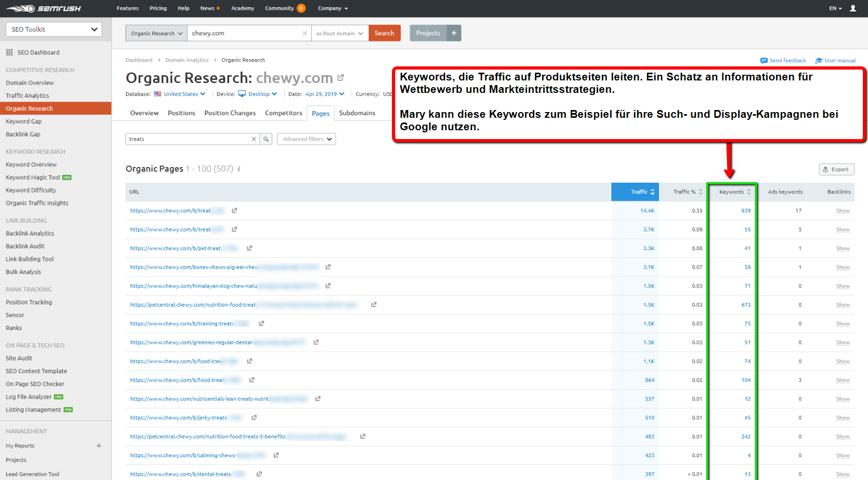This screenshot has width=868, height=480.
Task: Click the info icon next to Organic Pages
Action: click(239, 169)
